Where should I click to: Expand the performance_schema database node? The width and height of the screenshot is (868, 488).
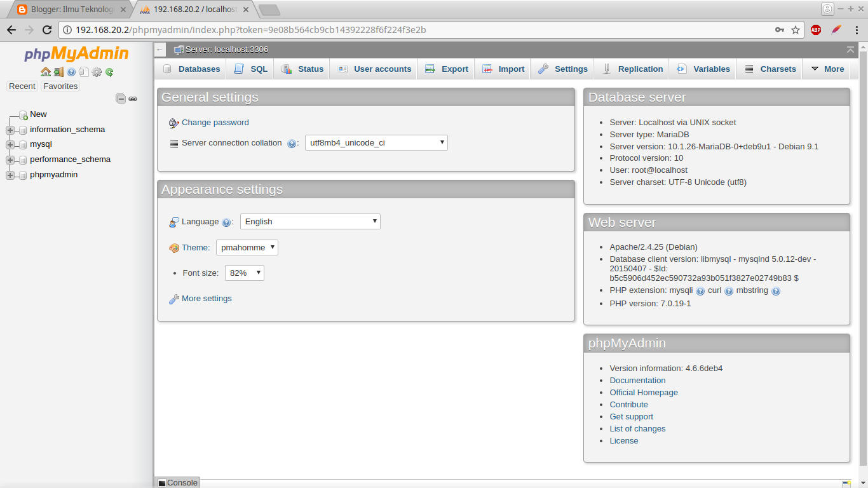(x=10, y=159)
